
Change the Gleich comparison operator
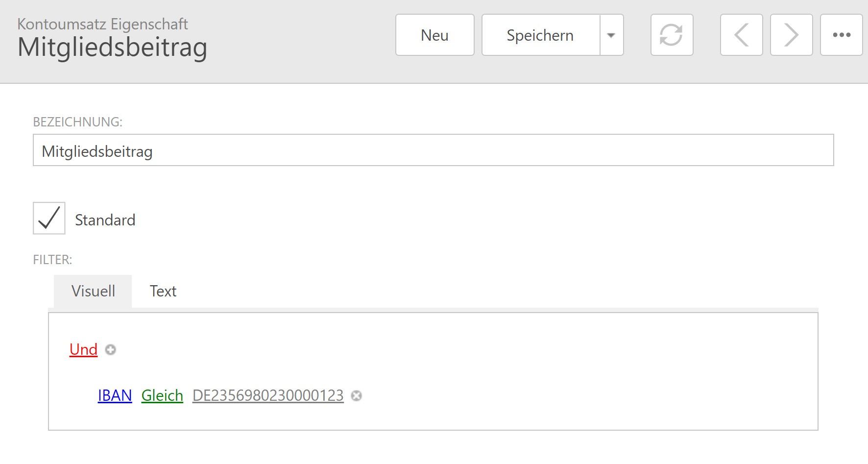point(162,395)
